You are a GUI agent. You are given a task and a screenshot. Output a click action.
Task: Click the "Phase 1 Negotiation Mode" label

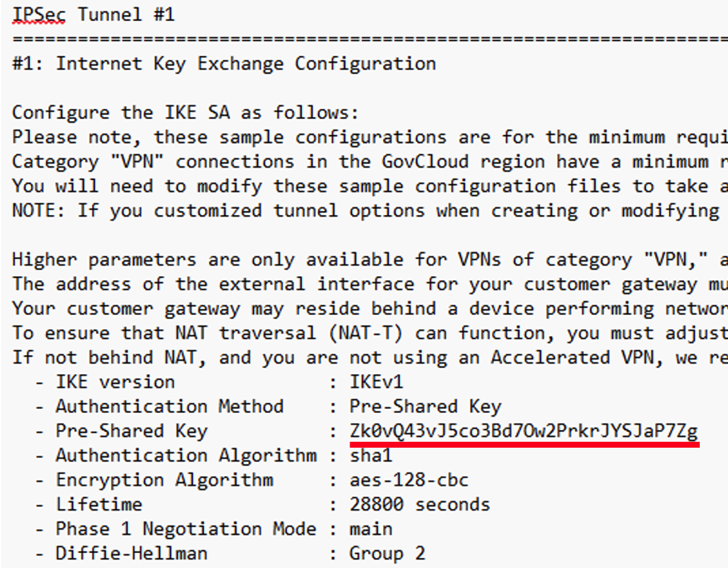[x=185, y=529]
